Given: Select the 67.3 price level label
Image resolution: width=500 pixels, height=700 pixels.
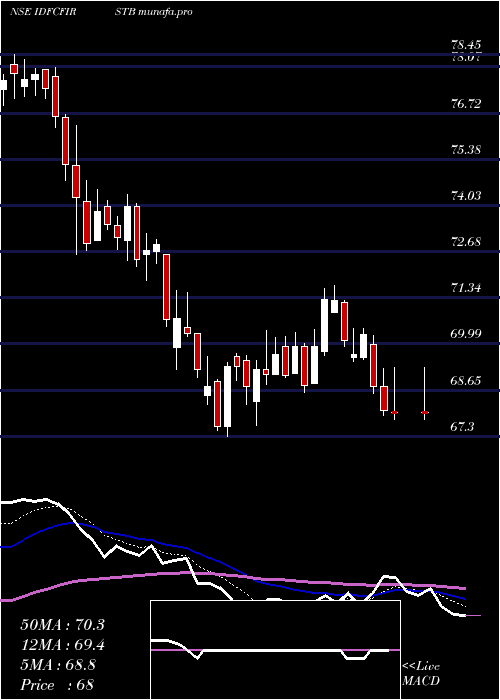Looking at the screenshot, I should click(x=462, y=427).
